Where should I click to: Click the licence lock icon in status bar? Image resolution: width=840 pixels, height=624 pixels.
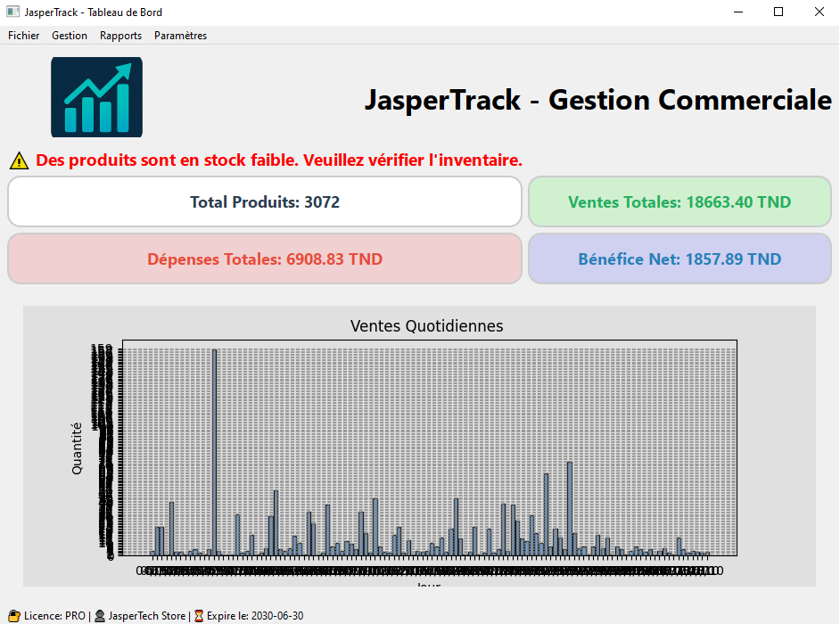point(14,616)
